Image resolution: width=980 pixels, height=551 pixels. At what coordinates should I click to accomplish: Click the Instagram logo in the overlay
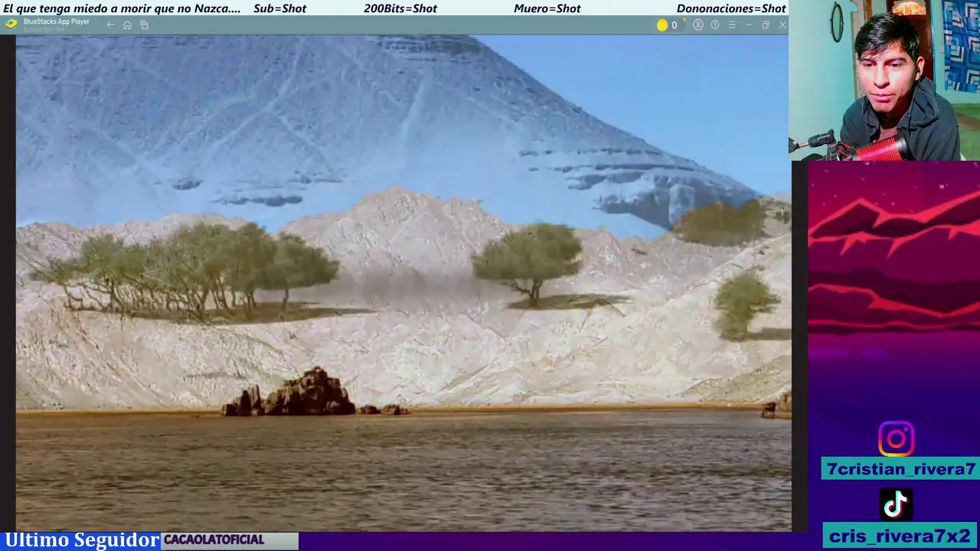tap(896, 439)
